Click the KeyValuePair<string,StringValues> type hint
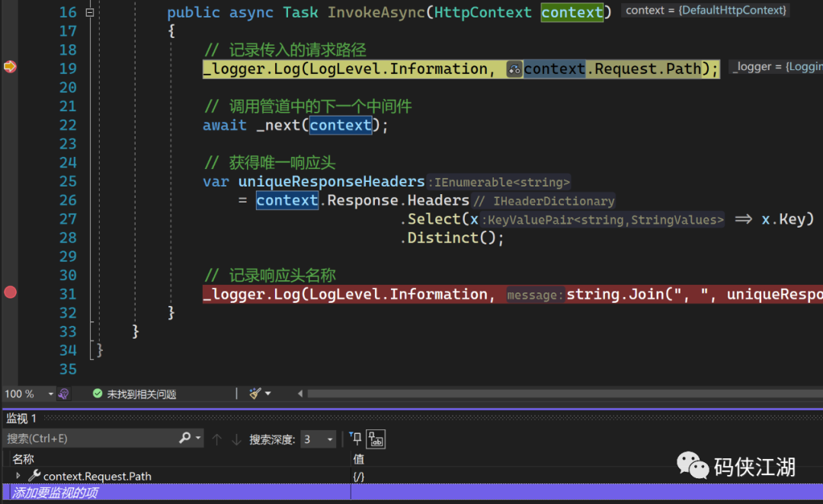The height and width of the screenshot is (504, 823). coord(603,220)
